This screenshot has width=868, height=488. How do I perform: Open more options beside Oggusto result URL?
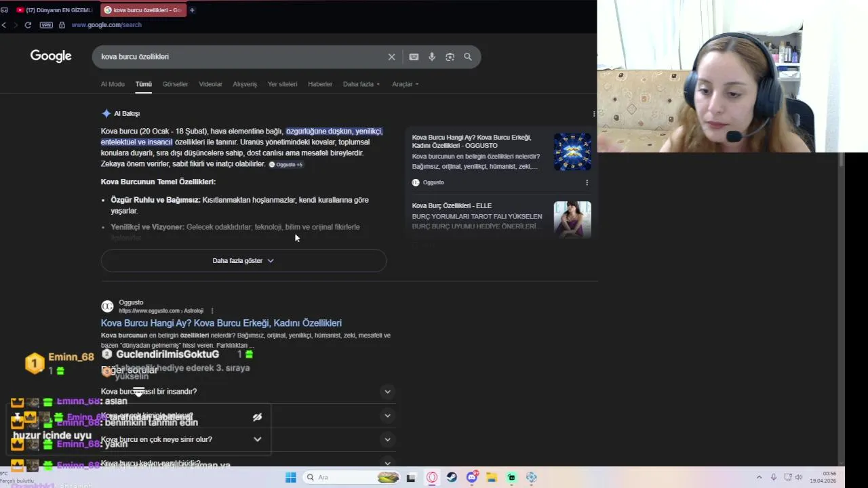[212, 311]
